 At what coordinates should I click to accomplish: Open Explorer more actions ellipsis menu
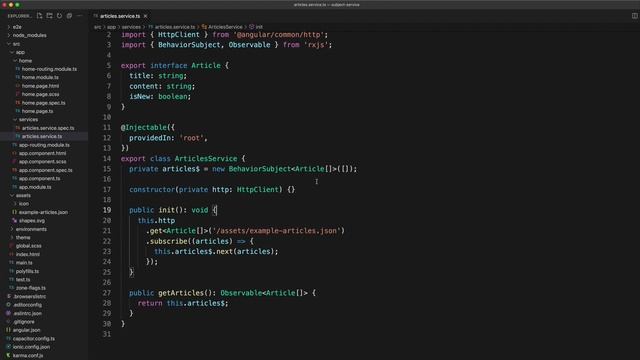(x=80, y=16)
